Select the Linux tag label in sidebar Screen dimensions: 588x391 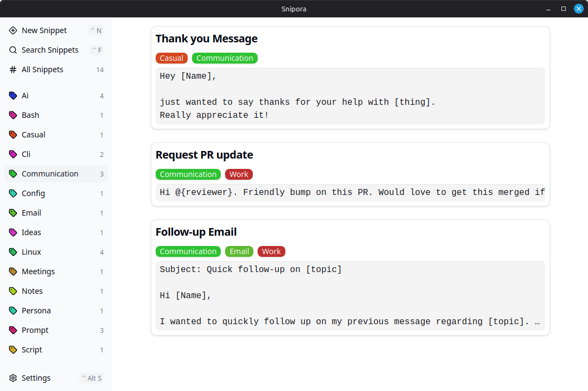[31, 251]
